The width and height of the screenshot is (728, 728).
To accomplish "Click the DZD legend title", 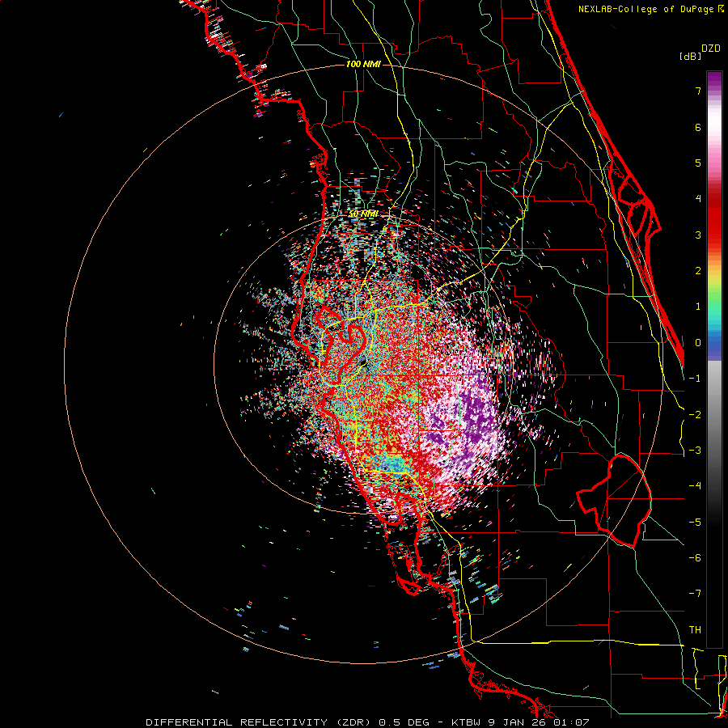I will tap(711, 49).
